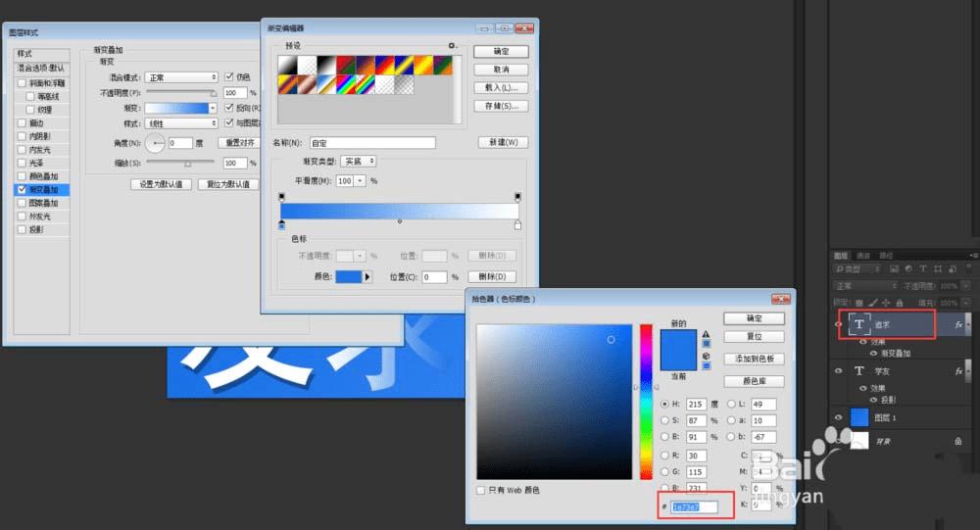
Task: Click the lock image pixels brush icon
Action: click(873, 303)
